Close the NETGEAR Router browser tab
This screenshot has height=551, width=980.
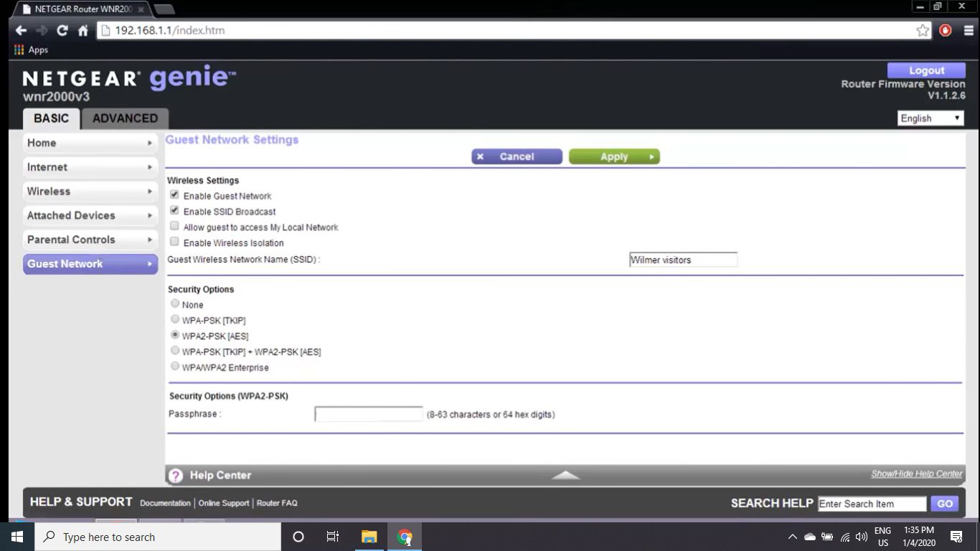[141, 9]
